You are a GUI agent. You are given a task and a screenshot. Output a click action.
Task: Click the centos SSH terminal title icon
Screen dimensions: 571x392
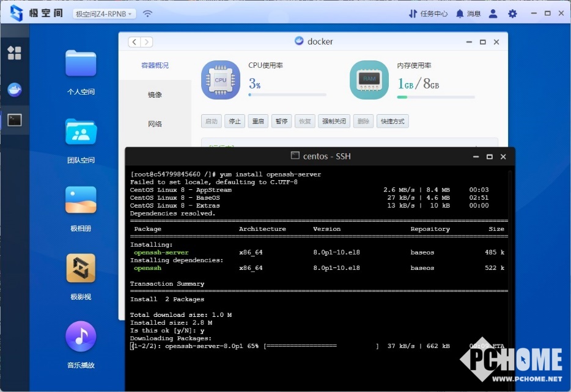[x=295, y=156]
